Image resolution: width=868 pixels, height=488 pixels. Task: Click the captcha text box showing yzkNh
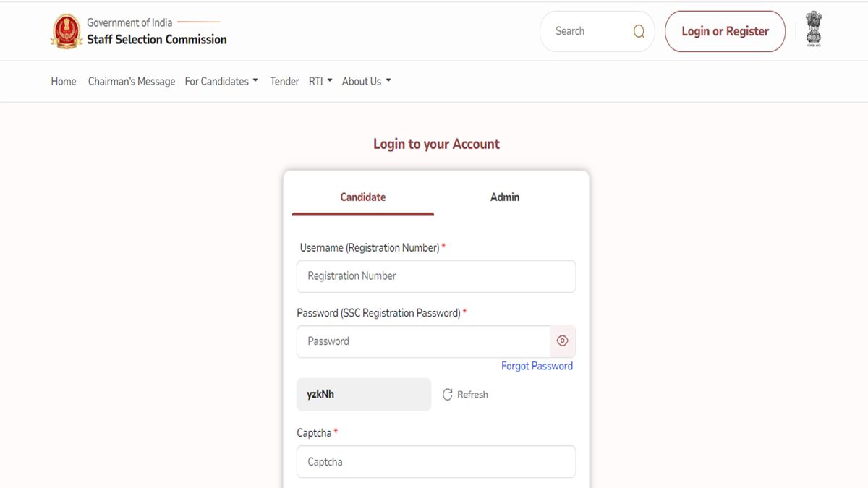(x=364, y=394)
